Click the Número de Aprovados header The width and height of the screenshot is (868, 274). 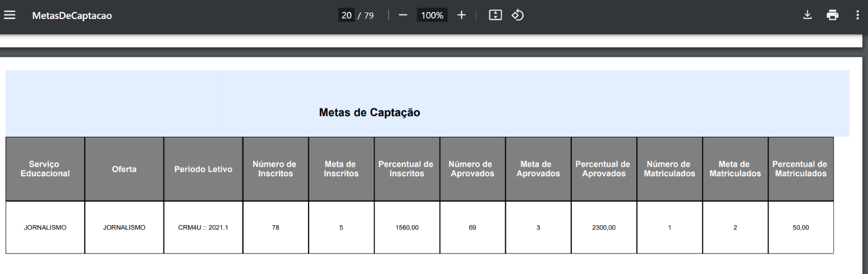(473, 169)
